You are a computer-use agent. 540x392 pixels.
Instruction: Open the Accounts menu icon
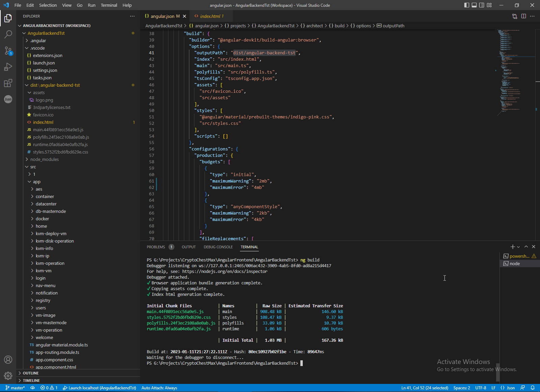[x=8, y=360]
